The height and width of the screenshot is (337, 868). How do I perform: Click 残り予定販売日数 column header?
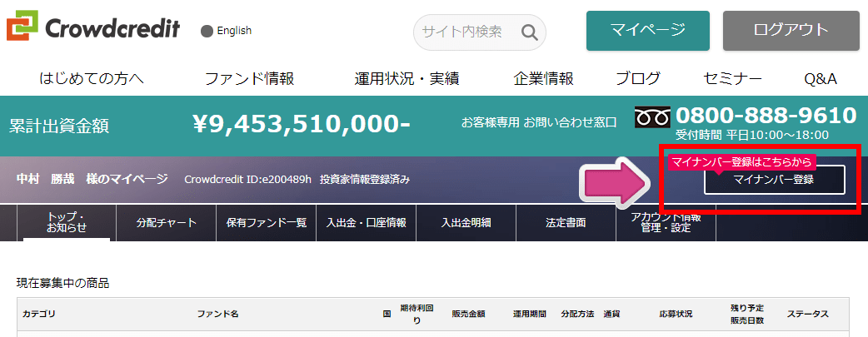pyautogui.click(x=746, y=314)
